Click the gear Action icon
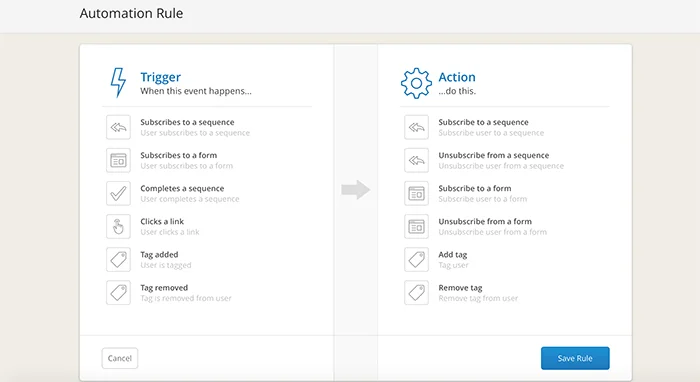 pyautogui.click(x=416, y=83)
